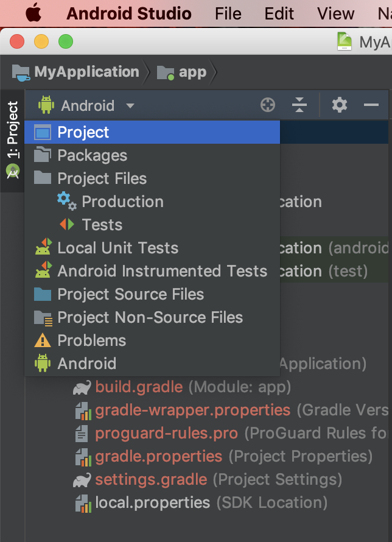Image resolution: width=392 pixels, height=542 pixels.
Task: Click the Tests orange-green arrows icon
Action: click(67, 224)
